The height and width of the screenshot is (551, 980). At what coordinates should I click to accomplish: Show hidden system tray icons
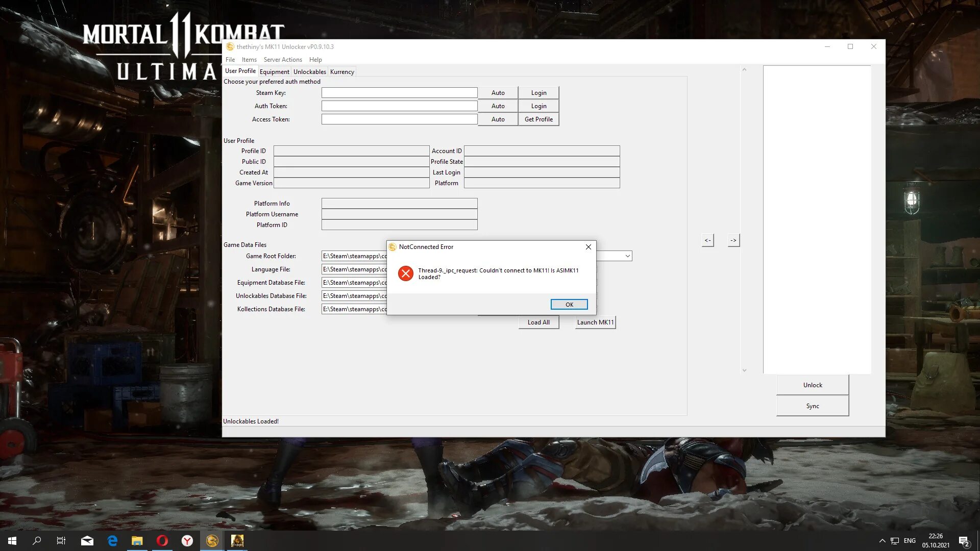coord(882,541)
